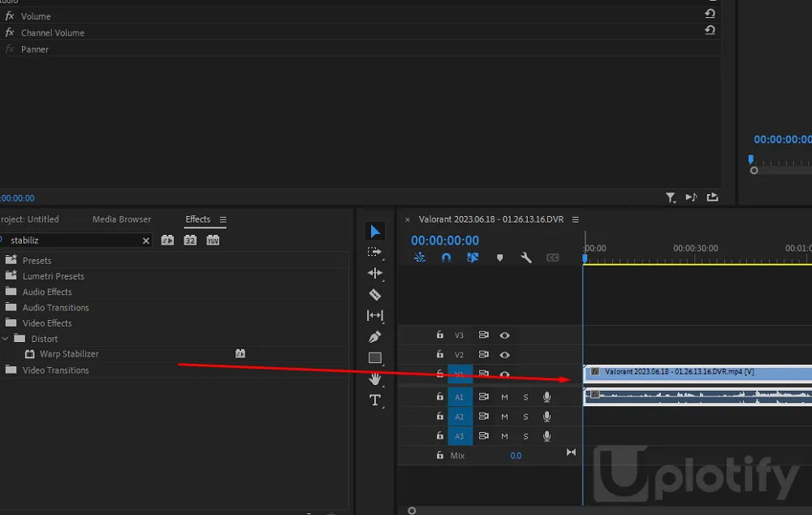Hide the V3 track output
812x515 pixels.
pos(504,335)
